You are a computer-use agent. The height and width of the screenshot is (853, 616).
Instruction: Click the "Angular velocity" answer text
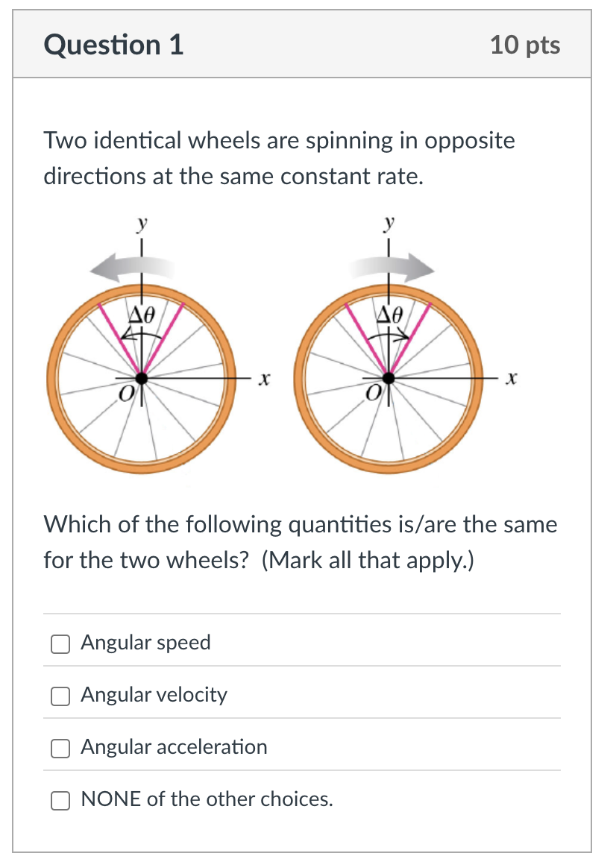pos(154,695)
